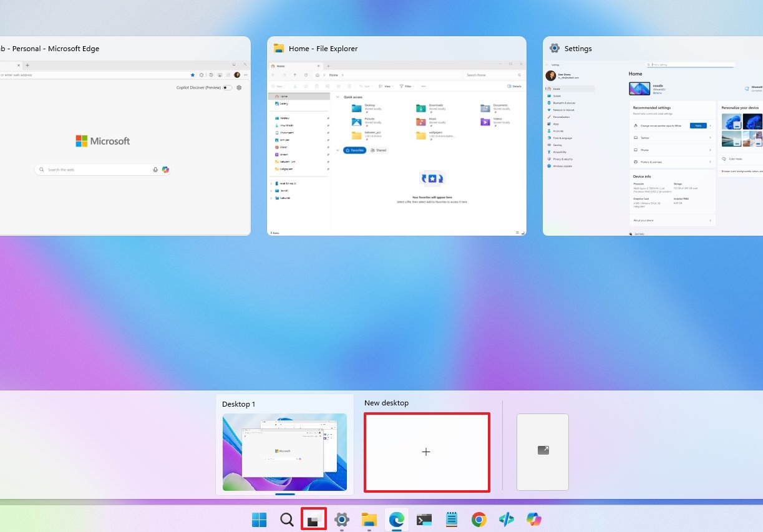This screenshot has height=532, width=763.
Task: Open Windows Terminal from the taskbar
Action: click(x=424, y=518)
